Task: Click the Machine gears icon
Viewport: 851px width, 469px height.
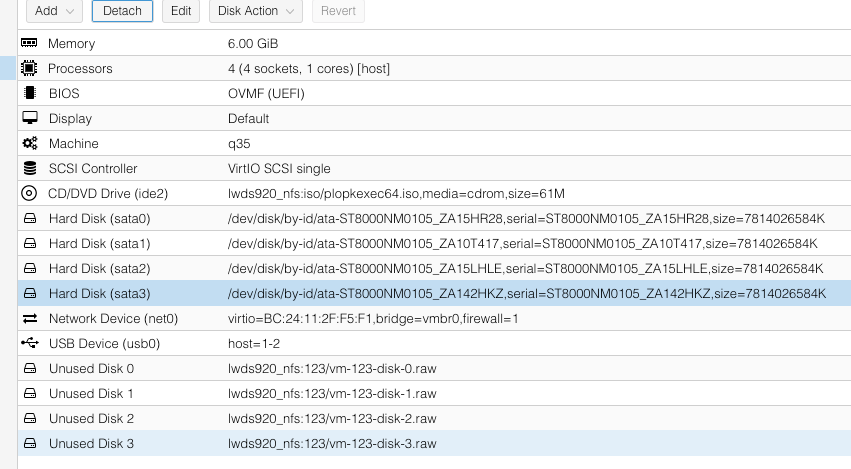Action: click(x=29, y=144)
